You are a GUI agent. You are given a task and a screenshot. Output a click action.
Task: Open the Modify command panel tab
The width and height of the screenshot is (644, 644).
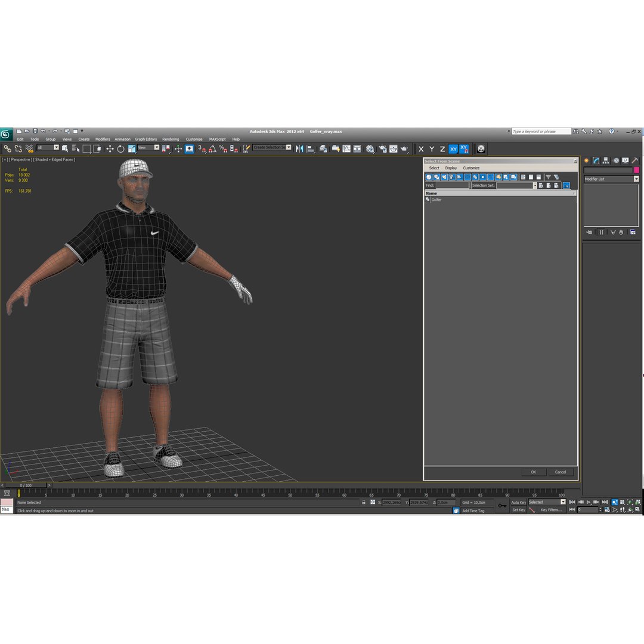[x=596, y=160]
